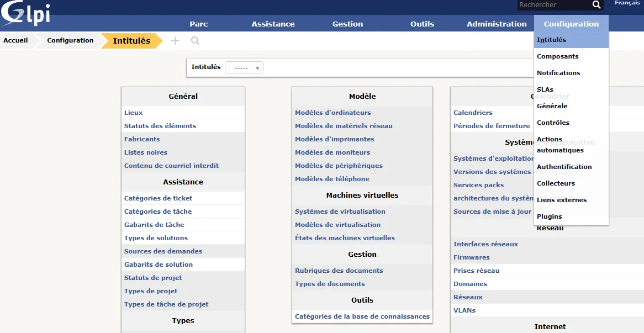The width and height of the screenshot is (644, 333).
Task: Click the Rechercher search field
Action: coord(553,5)
